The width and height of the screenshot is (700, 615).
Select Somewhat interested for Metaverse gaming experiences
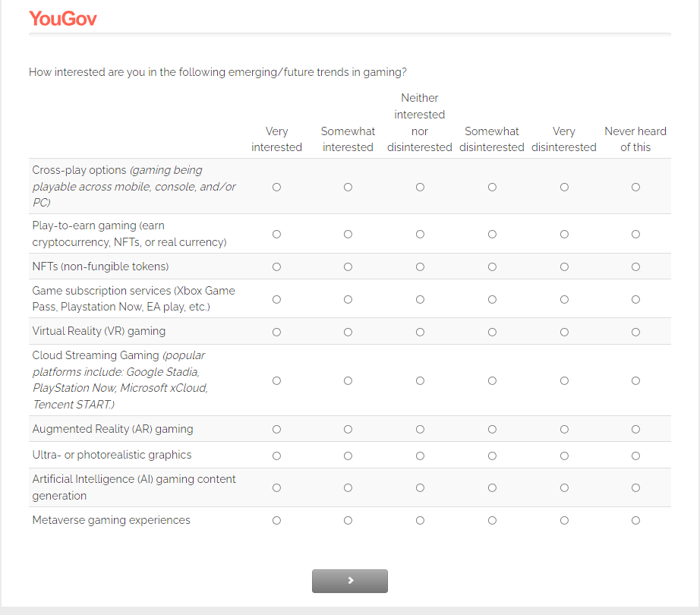348,520
